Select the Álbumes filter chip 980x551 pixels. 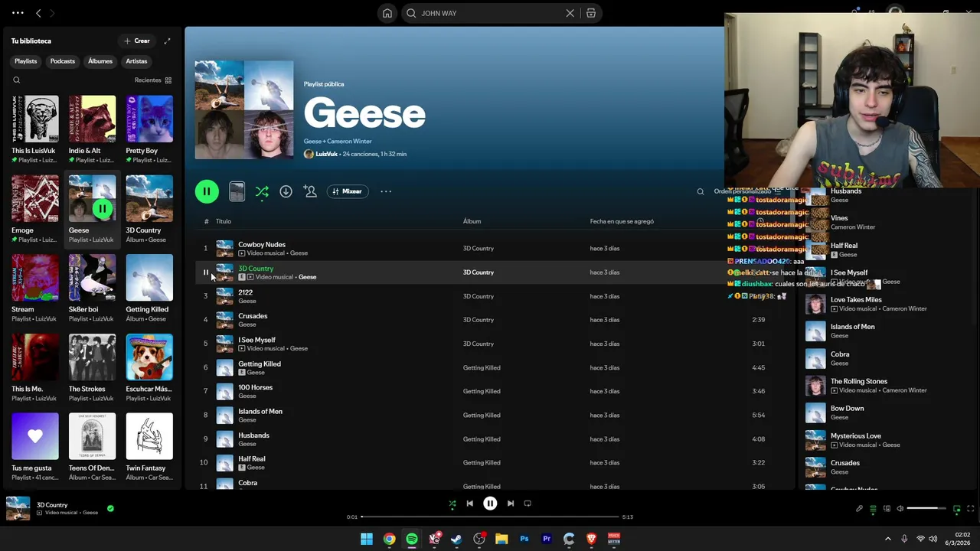100,61
